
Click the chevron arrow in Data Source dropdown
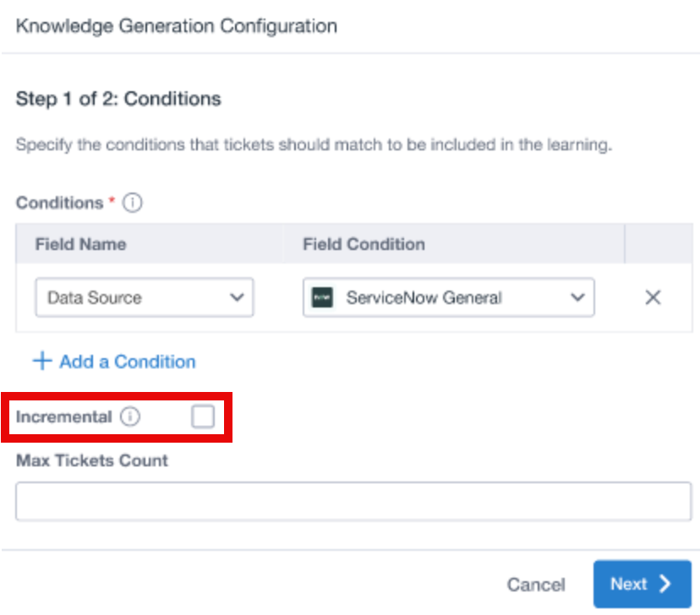tap(237, 297)
